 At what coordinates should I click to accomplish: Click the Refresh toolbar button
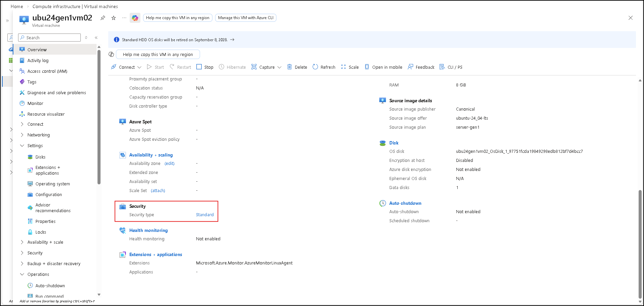click(x=324, y=67)
